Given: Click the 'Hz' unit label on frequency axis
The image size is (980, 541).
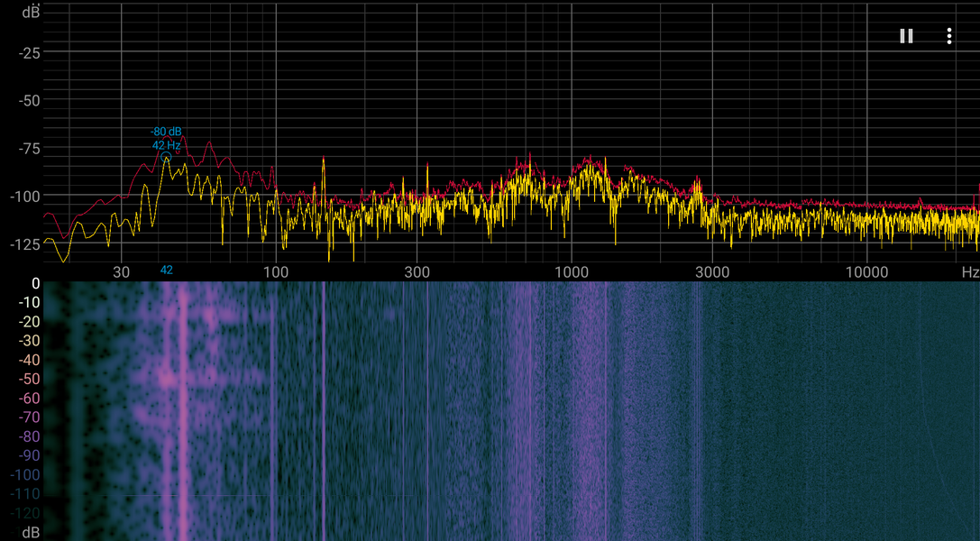Looking at the screenshot, I should 970,272.
